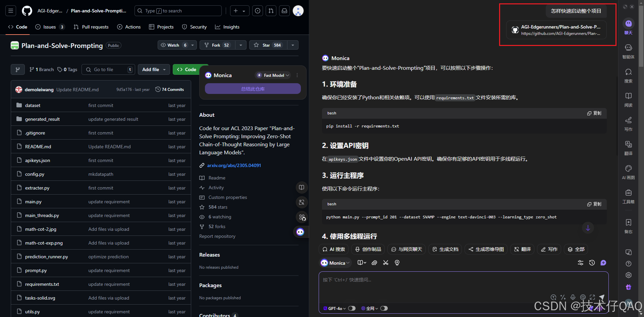
Task: Open the arxiv.org/abs/2305.04091 link
Action: point(234,165)
